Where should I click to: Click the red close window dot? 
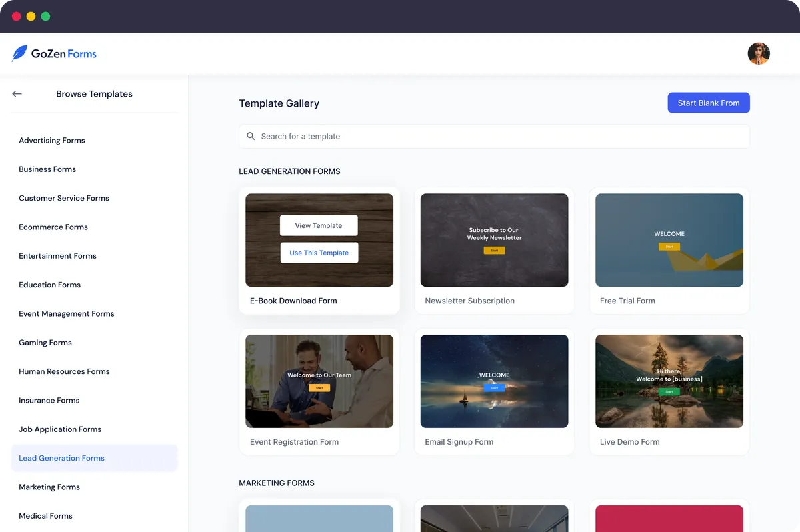click(x=17, y=16)
